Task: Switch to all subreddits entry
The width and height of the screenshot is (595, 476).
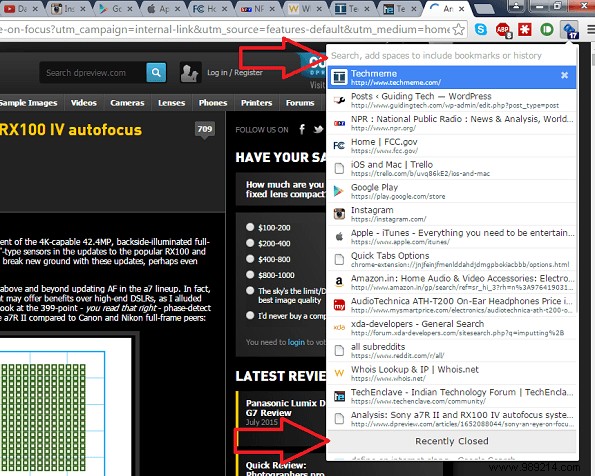Action: pos(452,351)
